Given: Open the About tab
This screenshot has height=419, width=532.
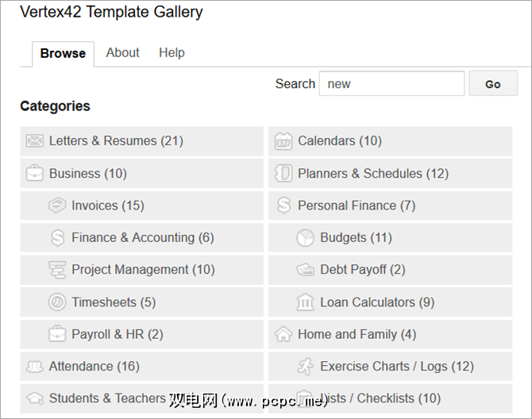Looking at the screenshot, I should [122, 52].
